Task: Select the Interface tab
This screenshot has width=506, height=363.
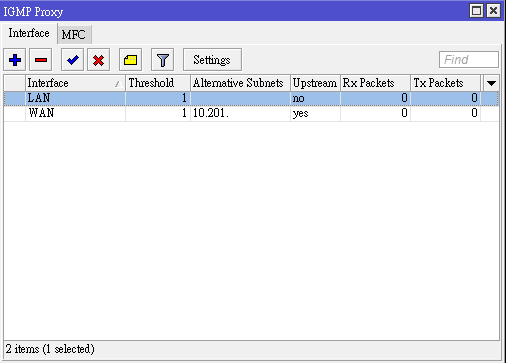Action: 29,33
